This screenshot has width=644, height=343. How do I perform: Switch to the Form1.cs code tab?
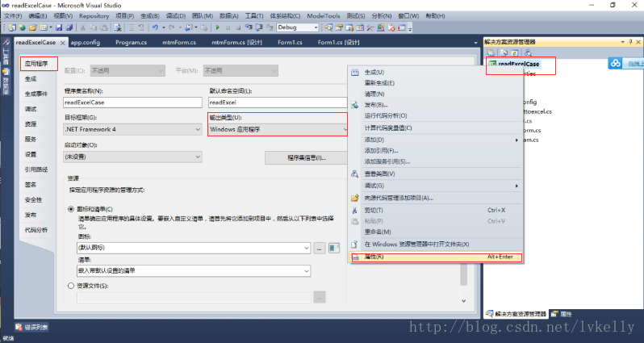(290, 42)
